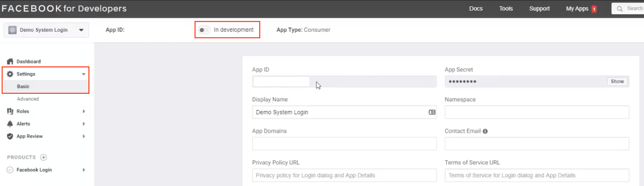644x186 pixels.
Task: Go to the Dashboard page
Action: point(29,61)
